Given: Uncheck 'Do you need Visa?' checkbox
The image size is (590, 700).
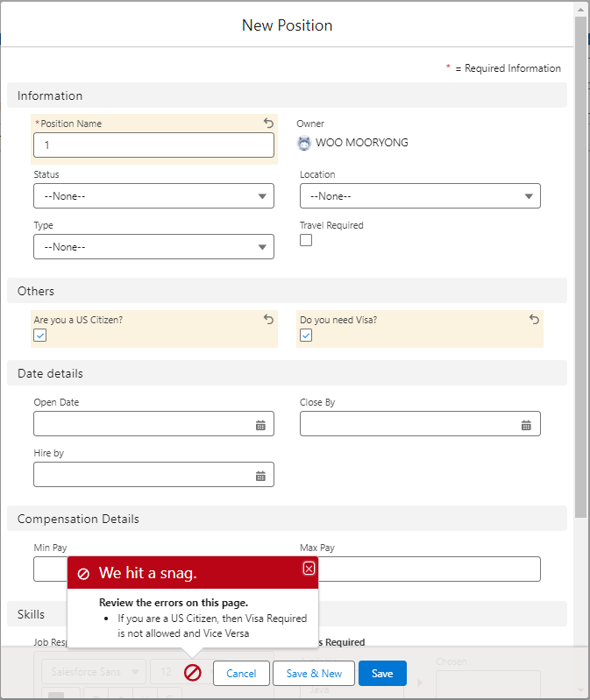Looking at the screenshot, I should [x=306, y=336].
